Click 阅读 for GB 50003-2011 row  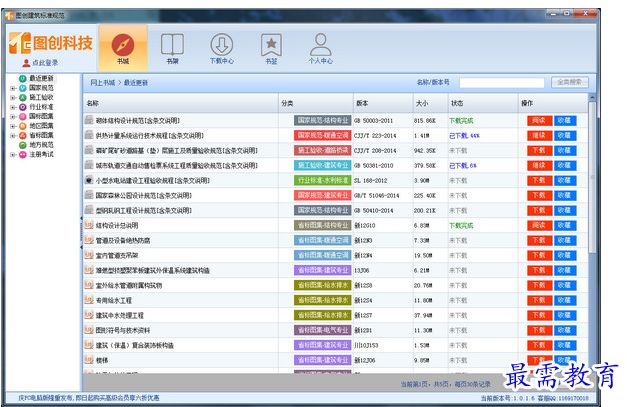tap(539, 120)
